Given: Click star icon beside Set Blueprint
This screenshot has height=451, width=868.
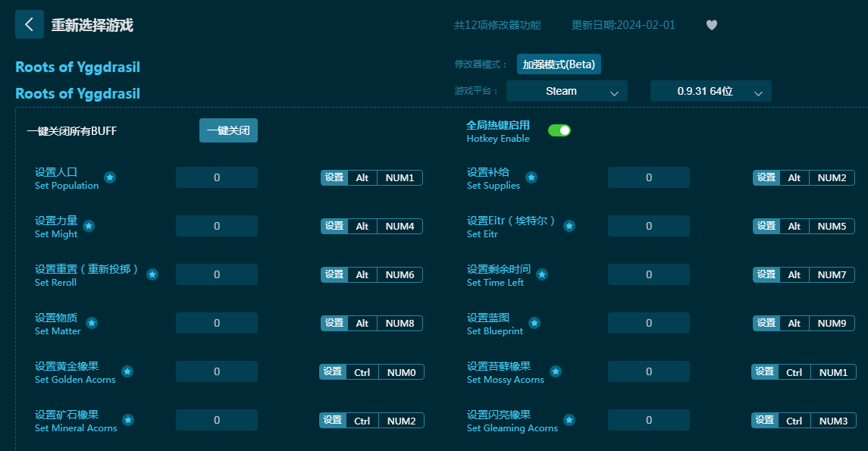Looking at the screenshot, I should coord(534,323).
